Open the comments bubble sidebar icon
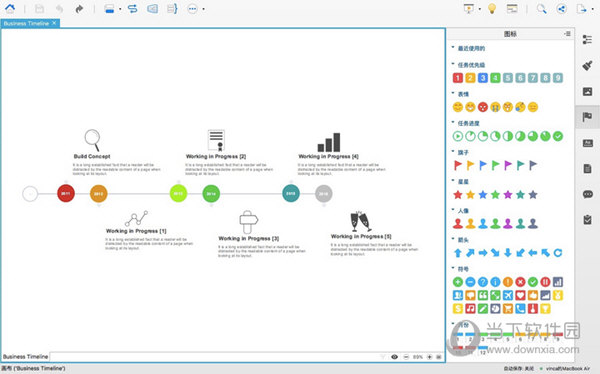600x374 pixels. 587,194
